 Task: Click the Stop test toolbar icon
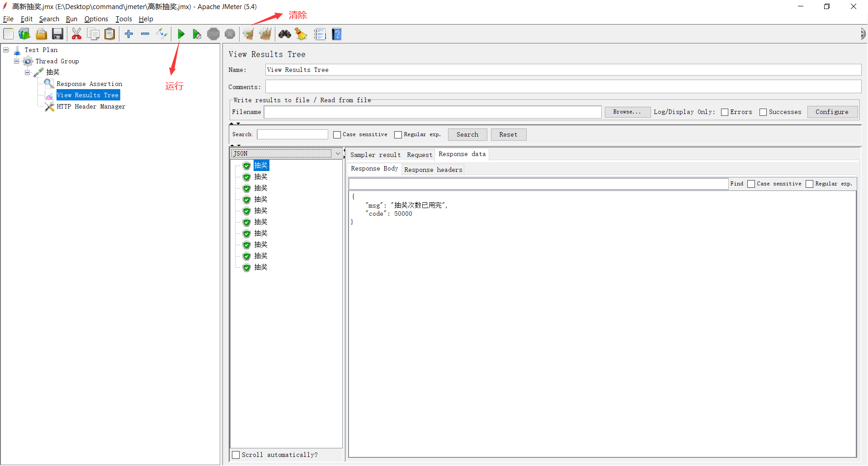[x=213, y=34]
